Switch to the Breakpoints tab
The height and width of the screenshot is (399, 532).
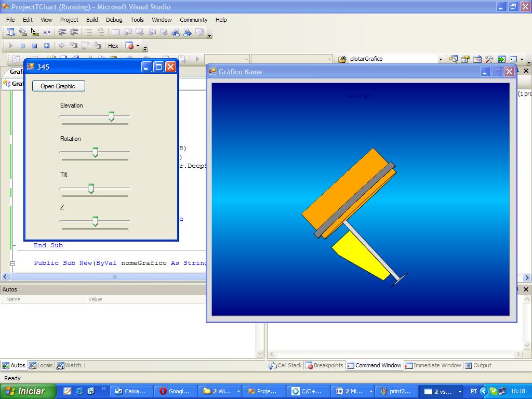coord(324,365)
